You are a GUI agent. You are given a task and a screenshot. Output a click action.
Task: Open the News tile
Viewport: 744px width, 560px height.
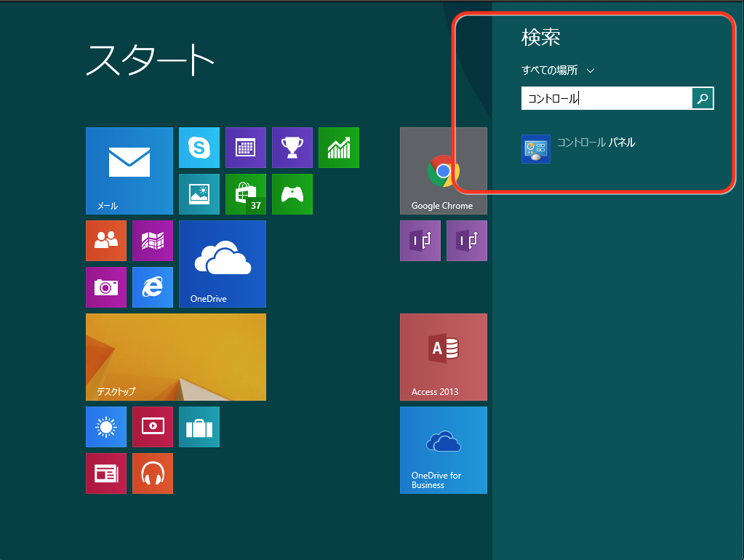click(106, 473)
